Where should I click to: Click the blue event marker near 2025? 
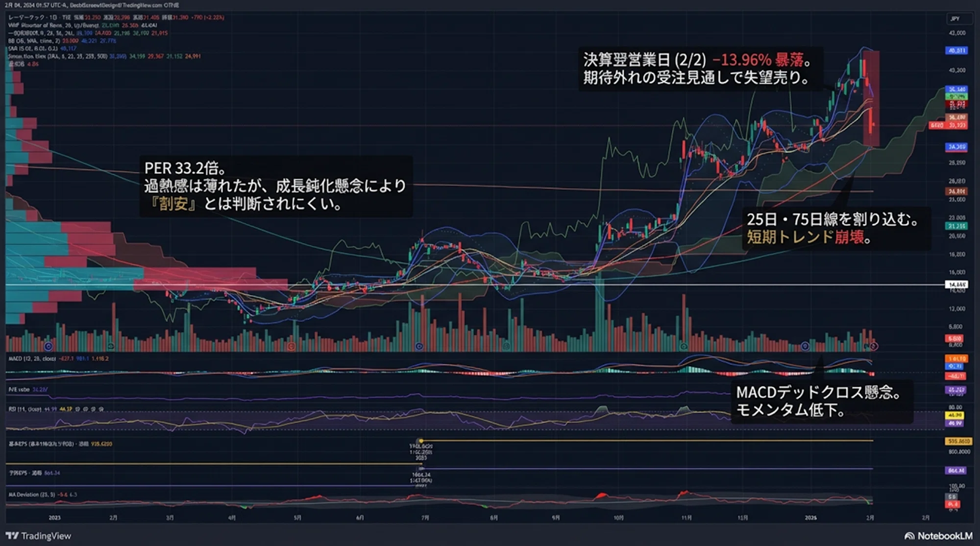click(805, 346)
